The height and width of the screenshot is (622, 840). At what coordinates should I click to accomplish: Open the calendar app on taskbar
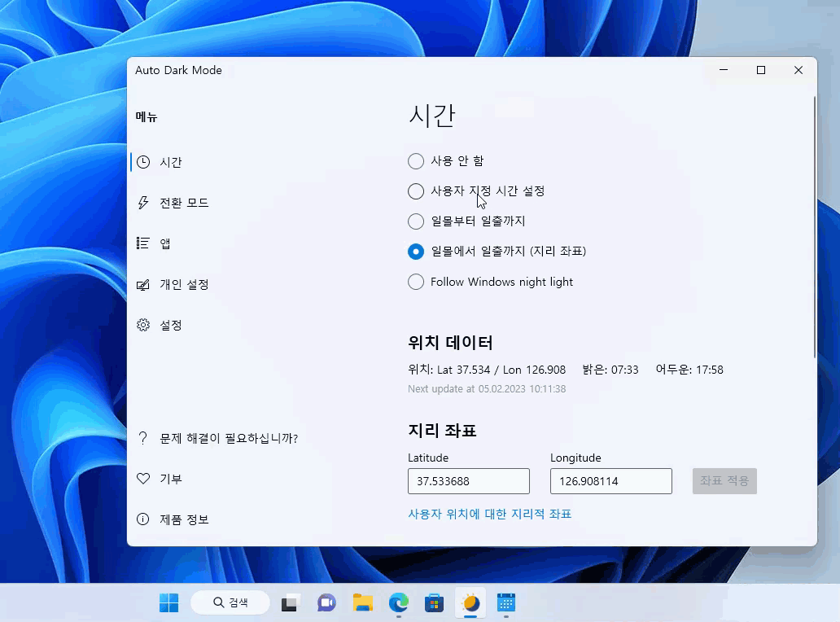[x=506, y=603]
